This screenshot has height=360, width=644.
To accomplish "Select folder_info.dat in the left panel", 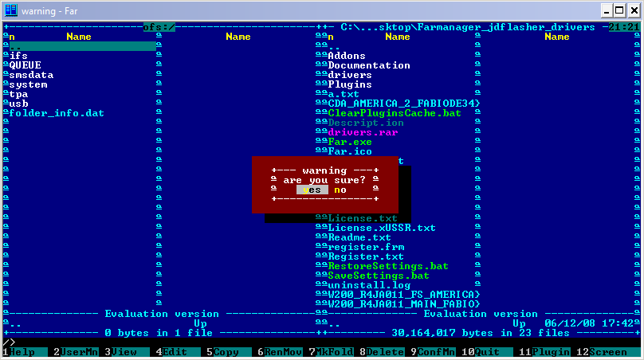I will [x=57, y=113].
